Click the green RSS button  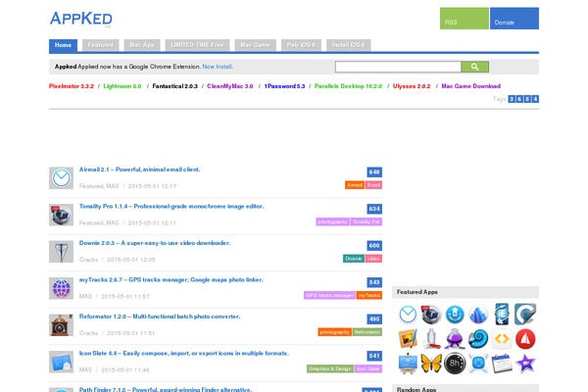465,19
